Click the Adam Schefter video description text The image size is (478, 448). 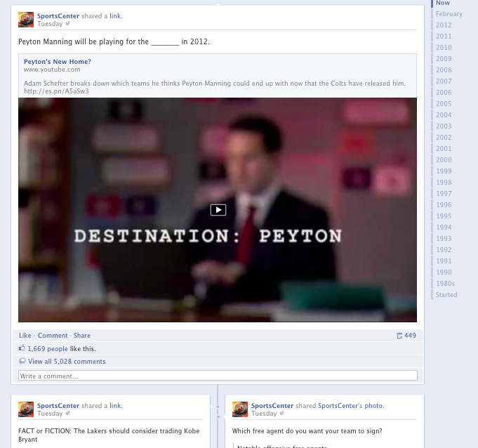[x=215, y=87]
